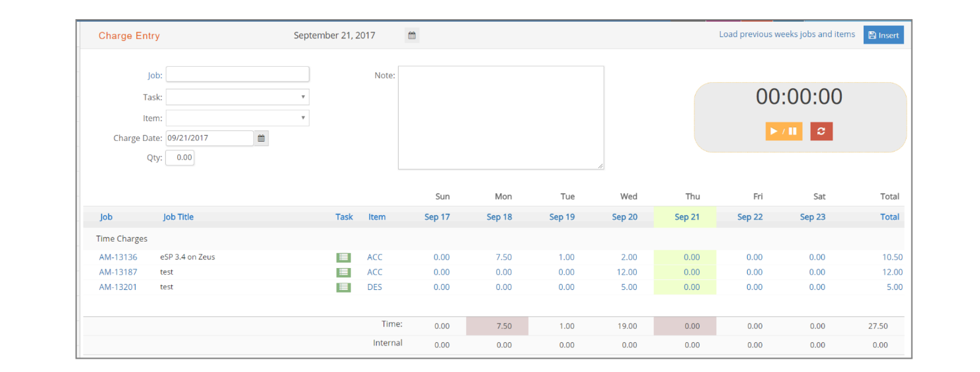
Task: Sort by Job column header
Action: coord(106,217)
